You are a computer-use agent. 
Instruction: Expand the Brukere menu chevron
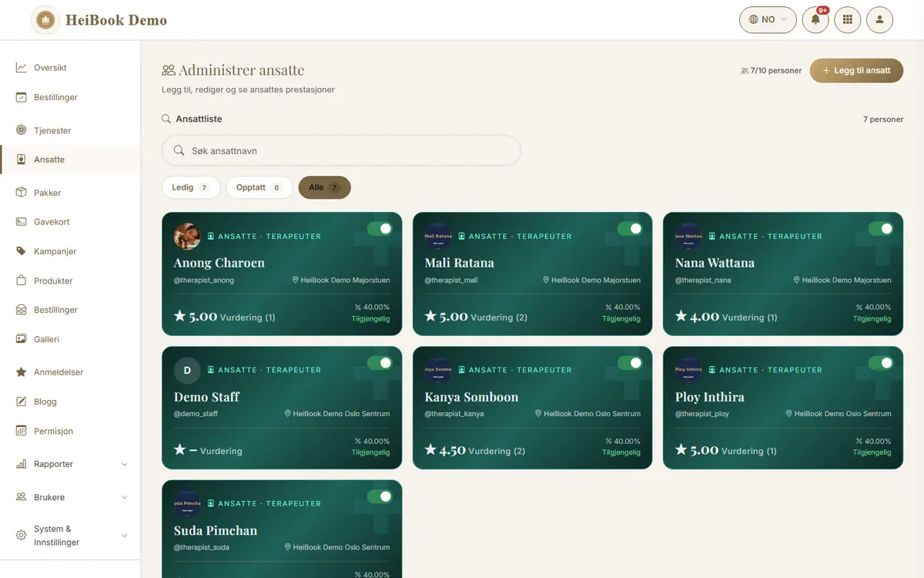pos(125,498)
